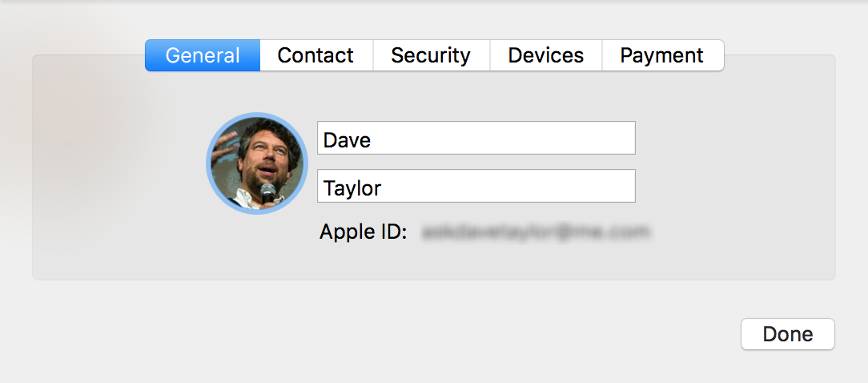Place cursor in the Dave text box
Image resolution: width=868 pixels, height=383 pixels.
(476, 138)
